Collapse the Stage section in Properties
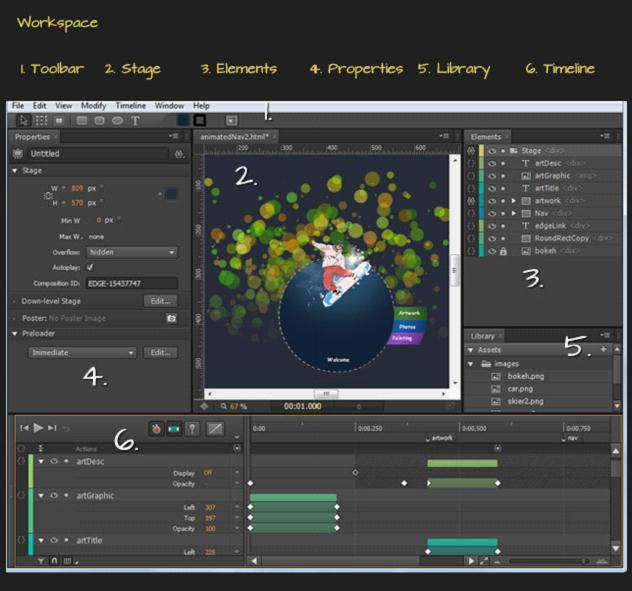Viewport: 632px width, 591px height. [x=15, y=171]
